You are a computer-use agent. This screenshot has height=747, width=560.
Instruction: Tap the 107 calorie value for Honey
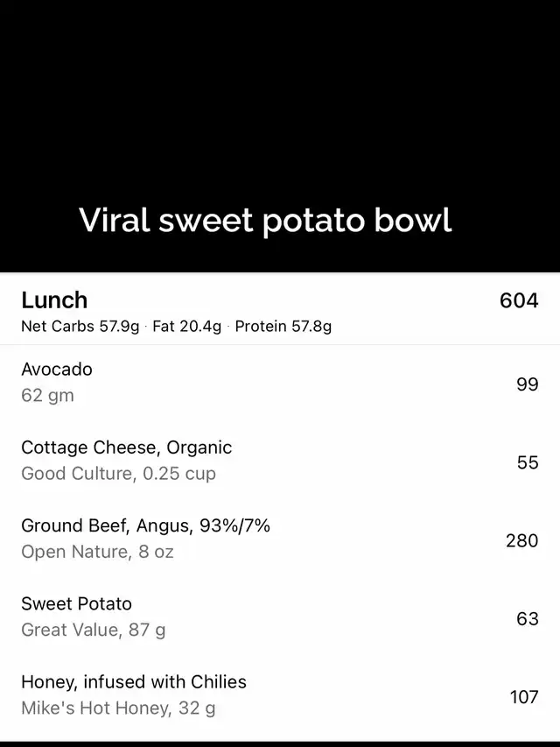click(x=523, y=697)
